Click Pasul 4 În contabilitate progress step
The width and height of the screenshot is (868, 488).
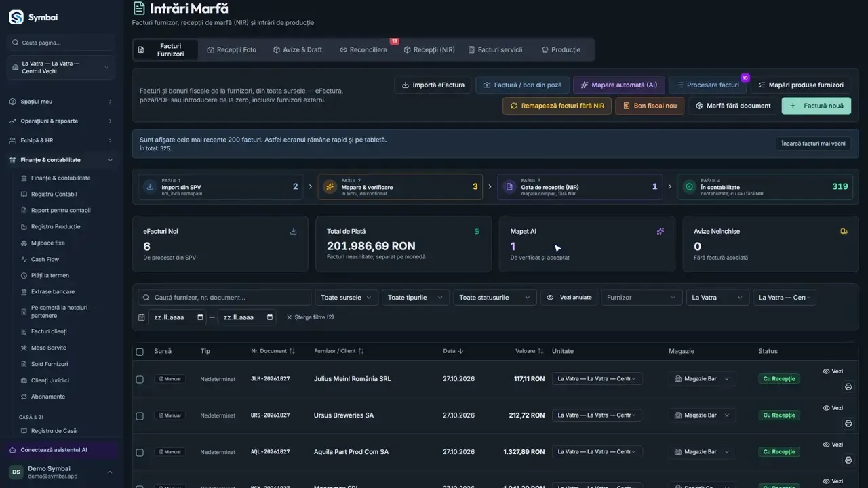pyautogui.click(x=765, y=187)
